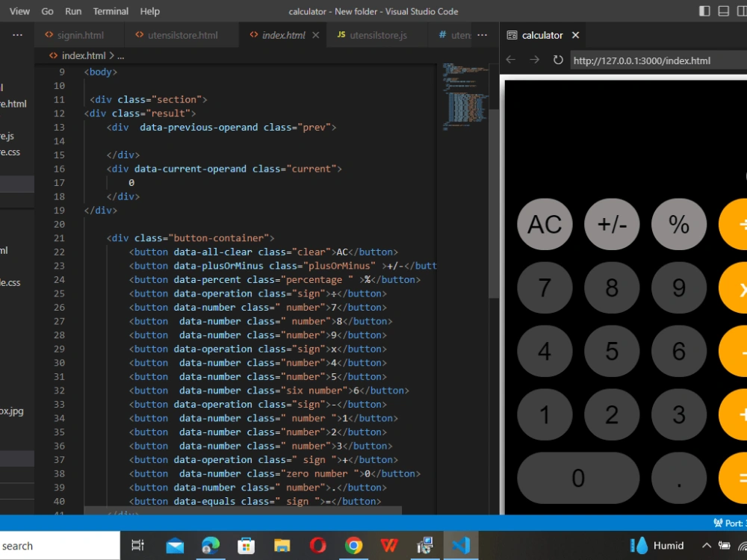The height and width of the screenshot is (560, 747).
Task: Click the browser address bar URL field
Action: click(x=657, y=60)
